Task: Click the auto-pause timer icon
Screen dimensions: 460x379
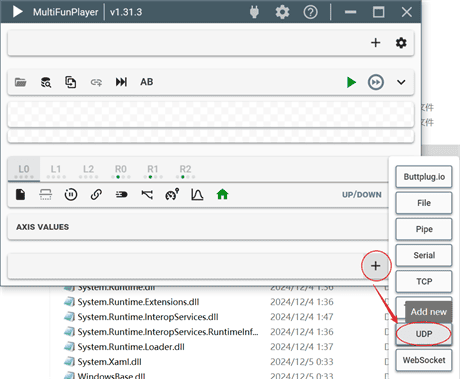Action: point(71,194)
